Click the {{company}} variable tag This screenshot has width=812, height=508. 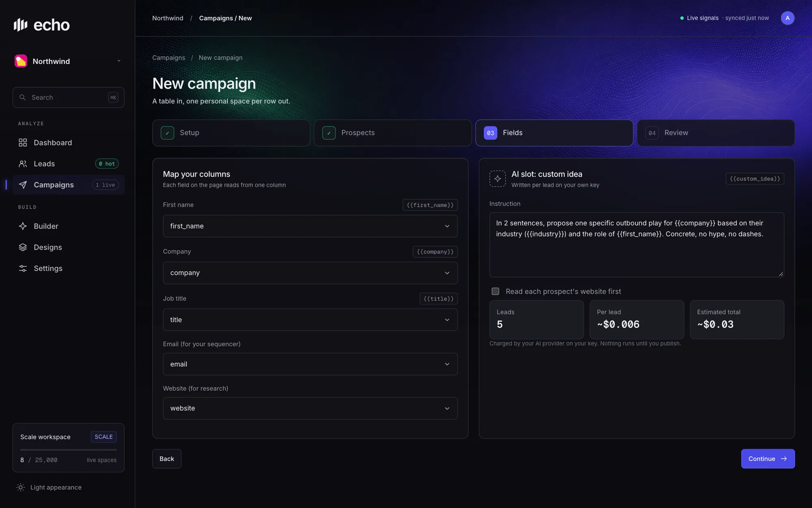tap(435, 252)
